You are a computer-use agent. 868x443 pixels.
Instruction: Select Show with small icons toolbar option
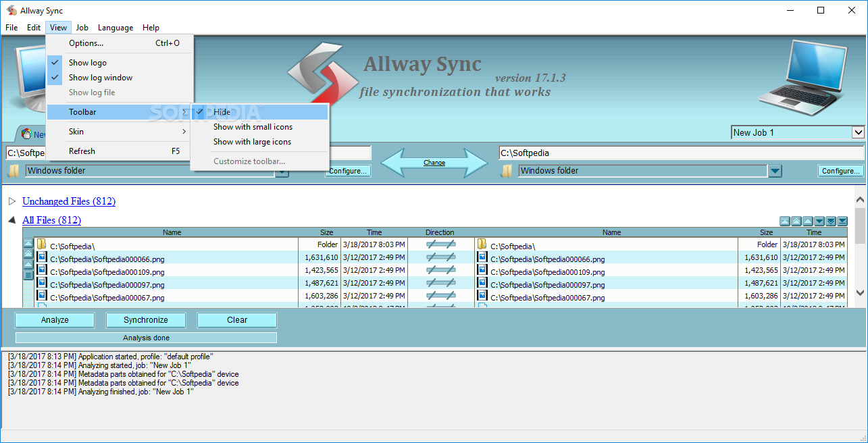pyautogui.click(x=259, y=127)
